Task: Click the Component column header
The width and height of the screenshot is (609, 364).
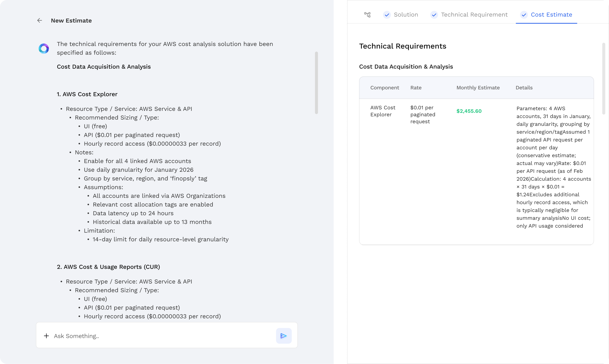Action: click(384, 88)
